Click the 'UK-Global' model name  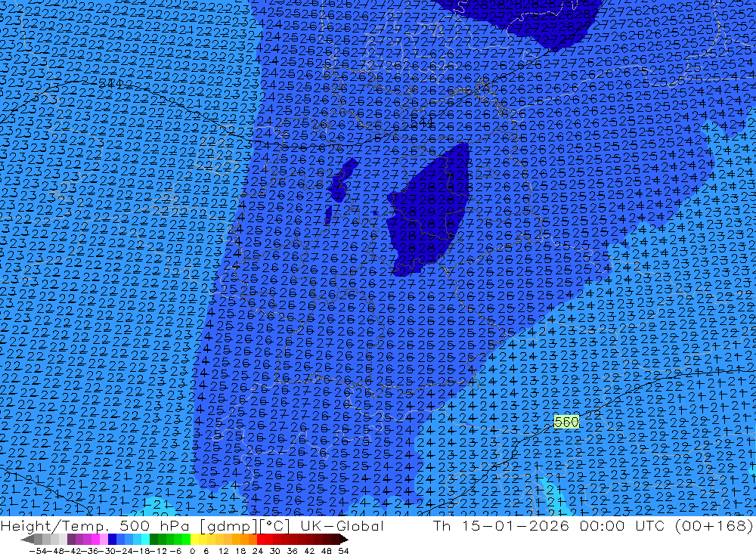pyautogui.click(x=342, y=525)
